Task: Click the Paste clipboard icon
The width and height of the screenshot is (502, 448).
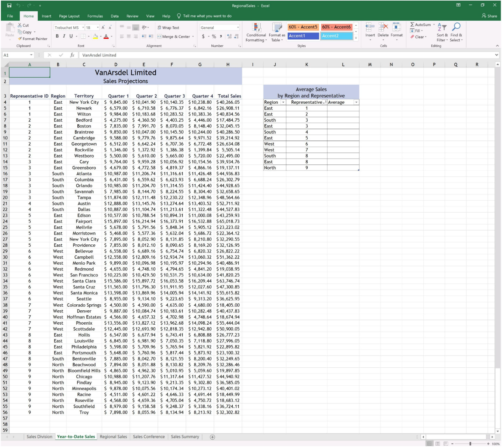Action: click(10, 27)
